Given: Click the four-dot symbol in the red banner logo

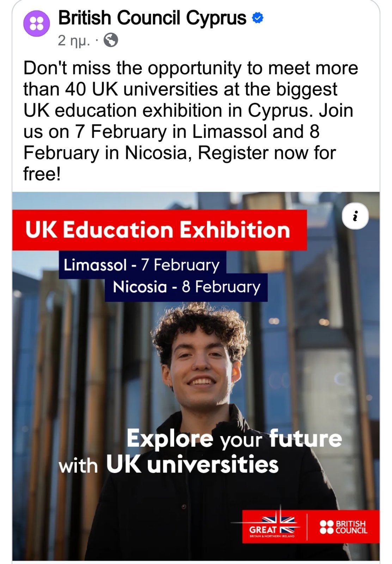Looking at the screenshot, I should coord(326,527).
